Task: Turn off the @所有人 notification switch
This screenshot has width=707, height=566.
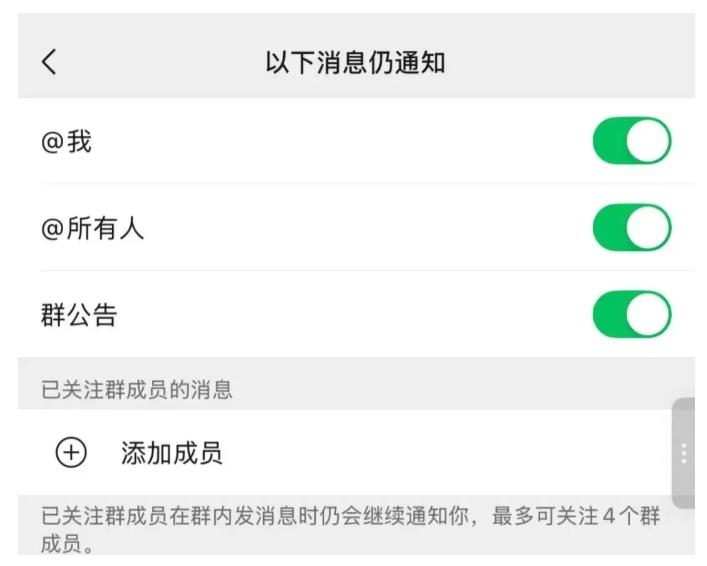Action: (632, 228)
